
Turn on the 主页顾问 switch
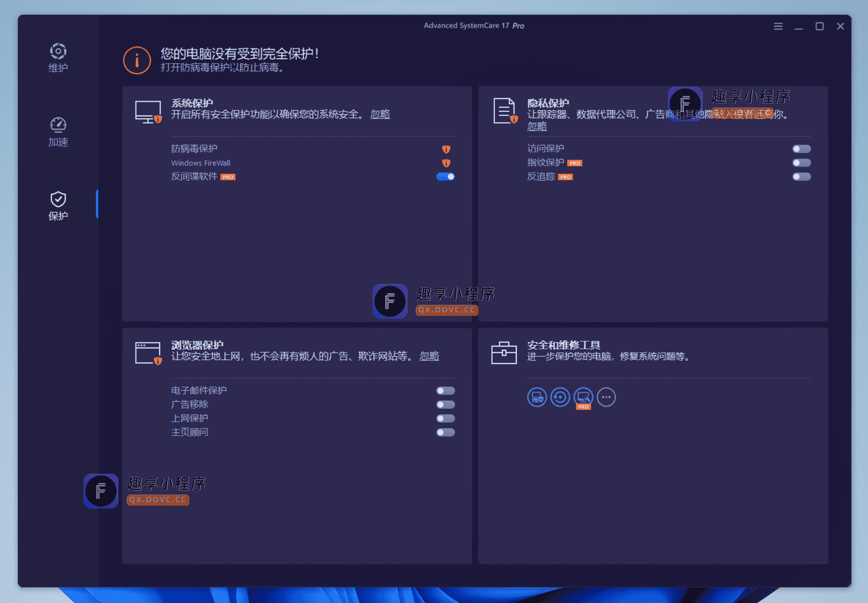(446, 432)
